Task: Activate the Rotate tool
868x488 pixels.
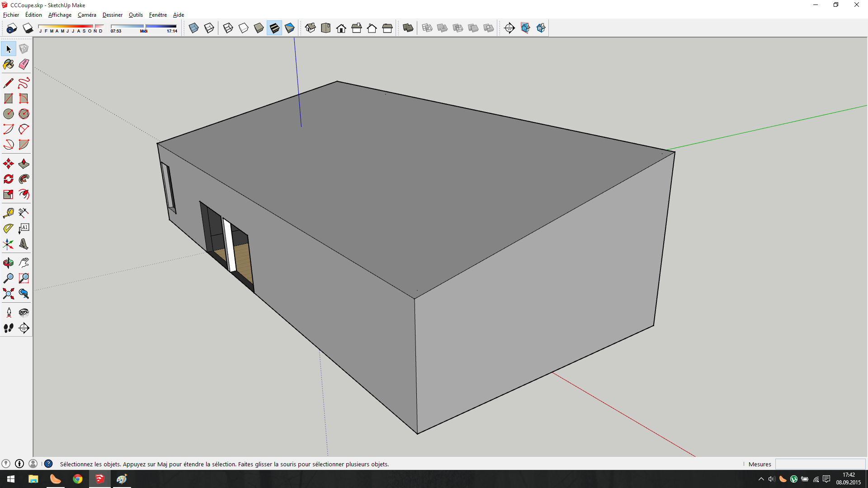Action: [x=9, y=179]
